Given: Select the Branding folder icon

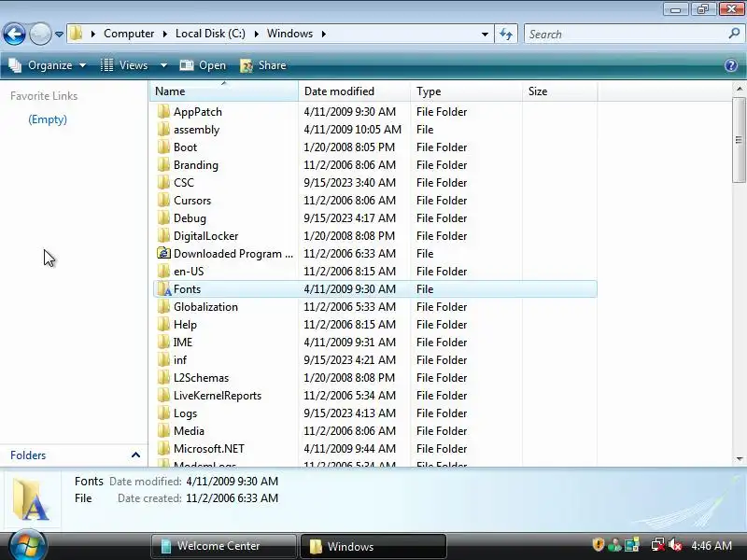Looking at the screenshot, I should pos(163,165).
